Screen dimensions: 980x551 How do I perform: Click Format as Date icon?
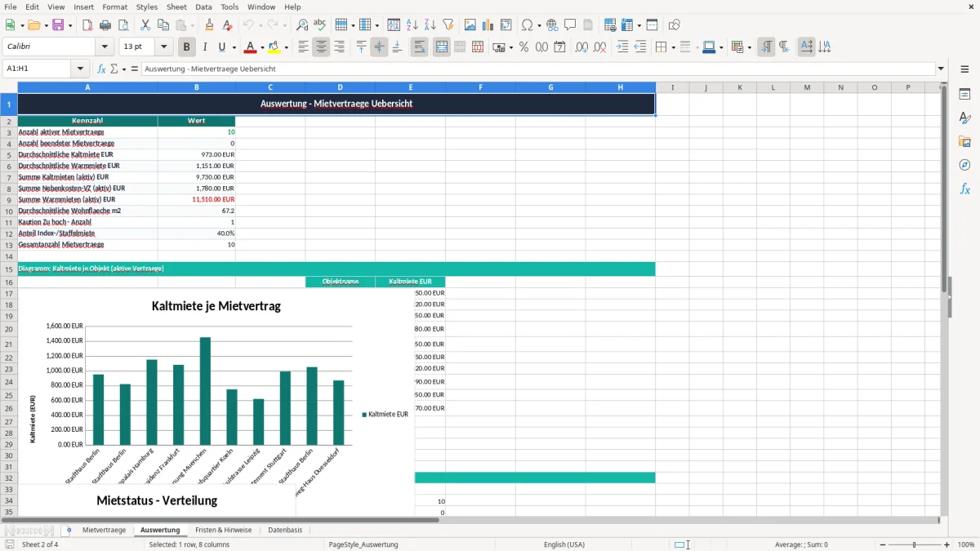tap(559, 47)
